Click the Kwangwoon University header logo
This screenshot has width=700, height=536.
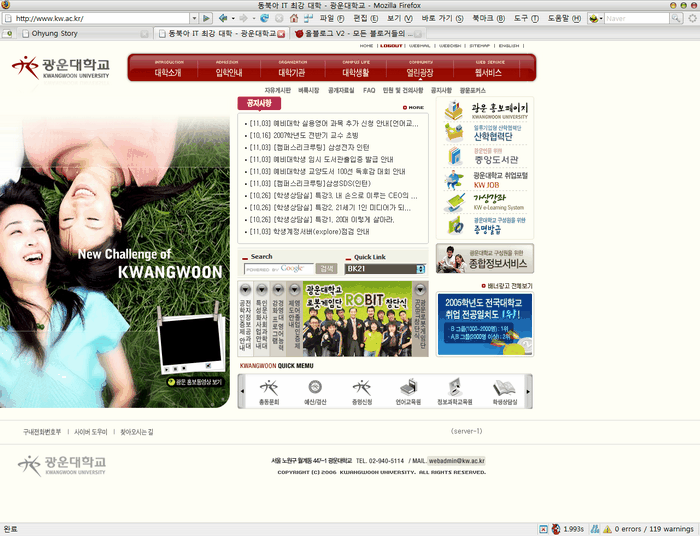61,68
